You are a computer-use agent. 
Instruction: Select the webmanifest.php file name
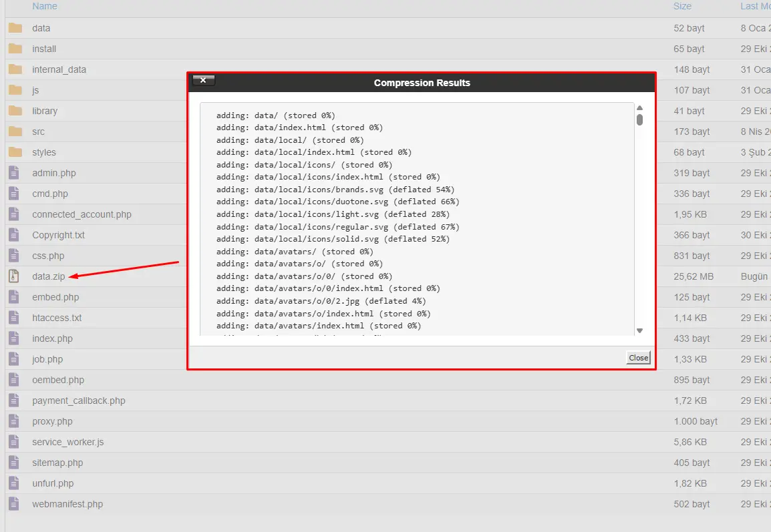67,504
